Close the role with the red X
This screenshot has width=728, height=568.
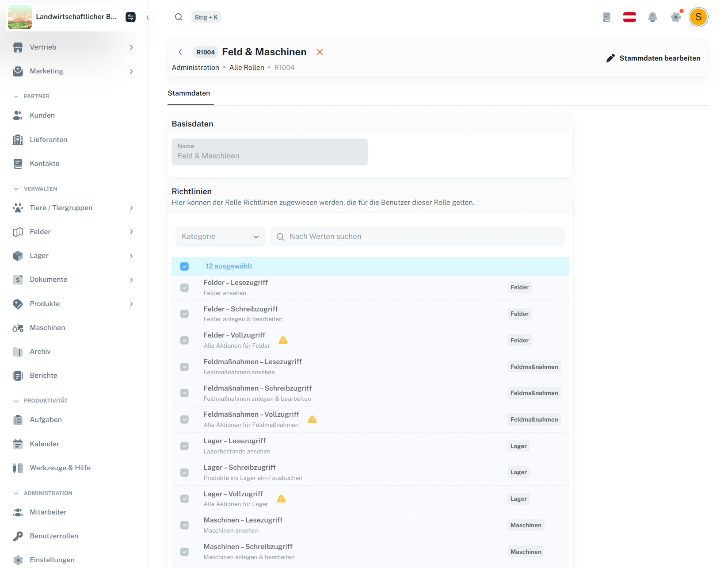point(320,52)
